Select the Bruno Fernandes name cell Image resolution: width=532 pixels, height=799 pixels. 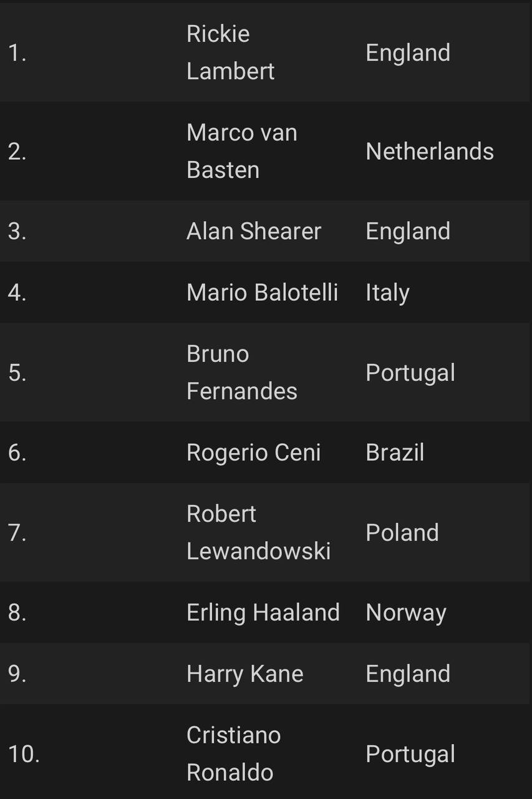click(x=241, y=373)
